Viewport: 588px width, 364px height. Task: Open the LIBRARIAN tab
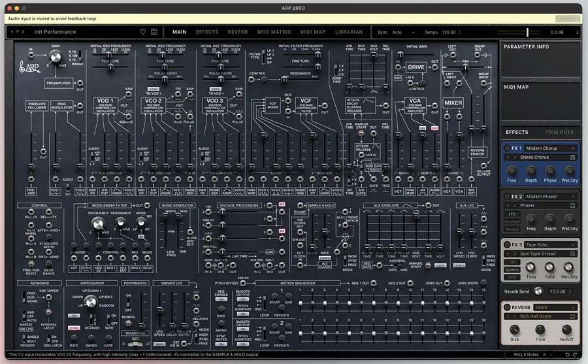click(349, 32)
